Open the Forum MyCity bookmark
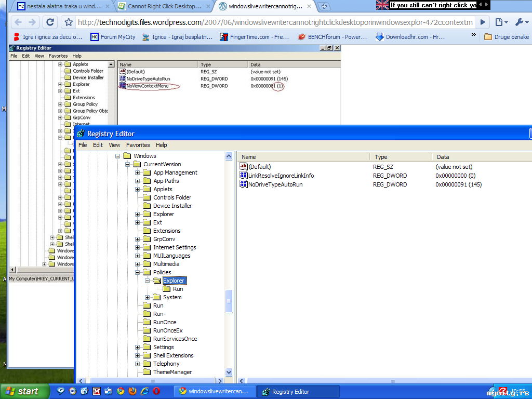532x399 pixels. 113,37
